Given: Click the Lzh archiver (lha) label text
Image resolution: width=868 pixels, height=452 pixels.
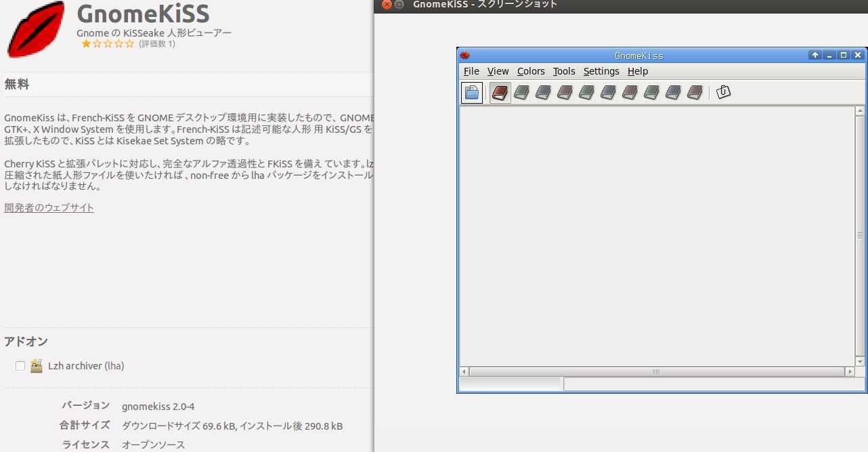Looking at the screenshot, I should point(86,366).
